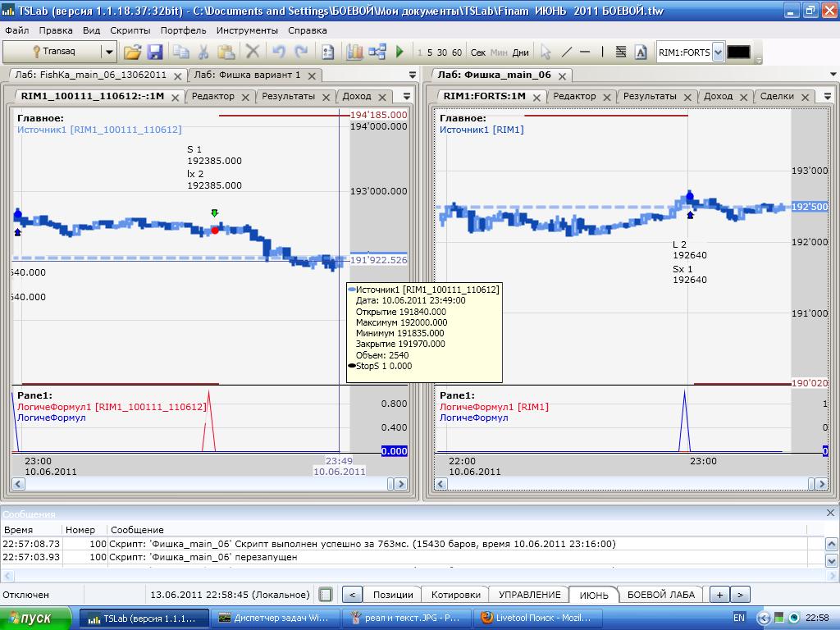Click the Котировки workspace button
840x630 pixels.
(x=455, y=595)
